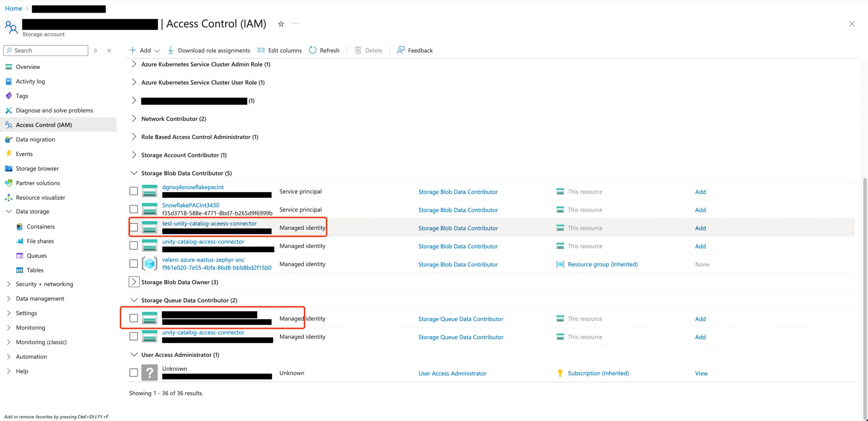Open the dgnsq4snowflakepacint principal link

[x=193, y=187]
